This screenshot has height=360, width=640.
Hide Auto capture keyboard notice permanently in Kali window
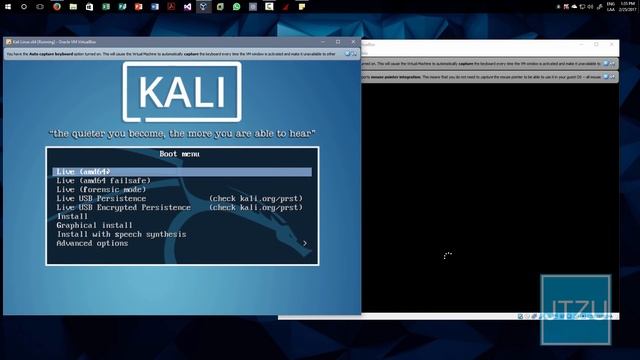tap(354, 54)
